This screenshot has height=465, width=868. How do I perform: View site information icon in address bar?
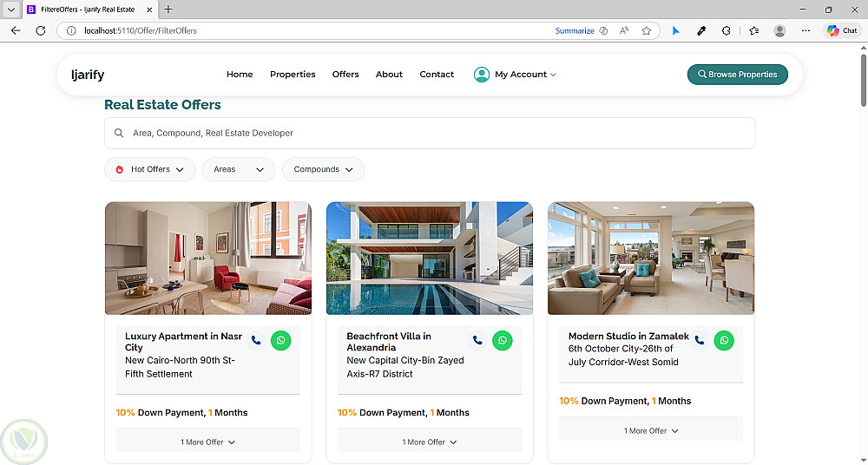tap(71, 30)
